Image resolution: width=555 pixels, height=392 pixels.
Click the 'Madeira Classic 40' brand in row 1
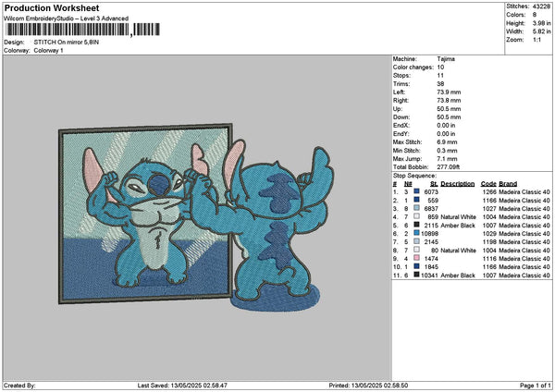click(x=524, y=191)
